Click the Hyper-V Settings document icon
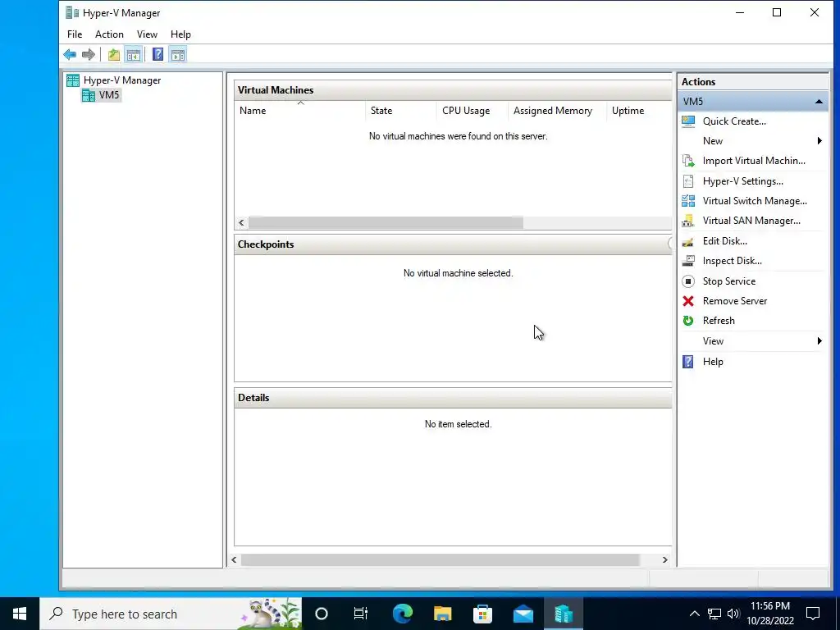Viewport: 840px width, 630px height. tap(688, 181)
